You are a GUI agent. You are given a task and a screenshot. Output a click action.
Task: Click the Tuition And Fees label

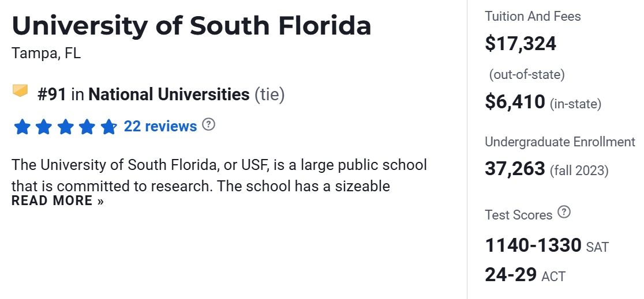pos(533,16)
